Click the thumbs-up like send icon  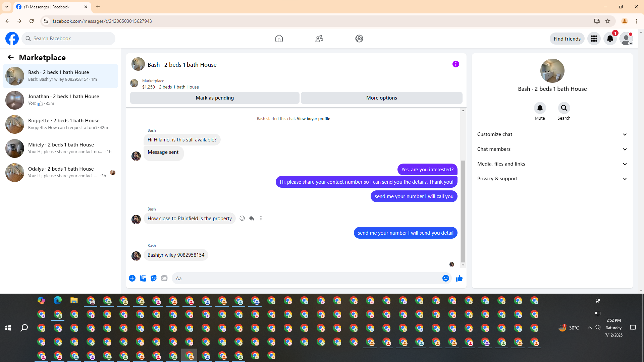459,278
